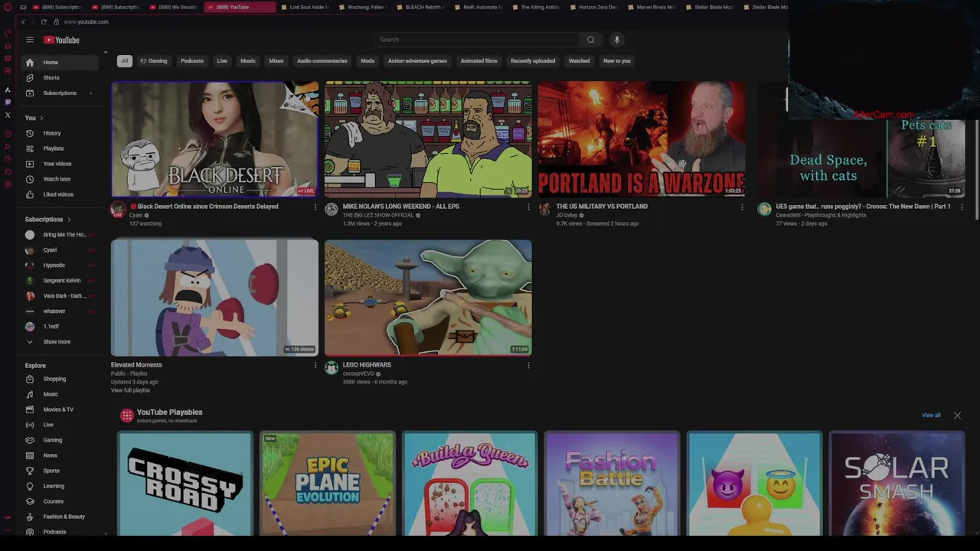Viewport: 980px width, 551px height.
Task: Open Sergeant Kelvin subscription channel
Action: click(60, 281)
